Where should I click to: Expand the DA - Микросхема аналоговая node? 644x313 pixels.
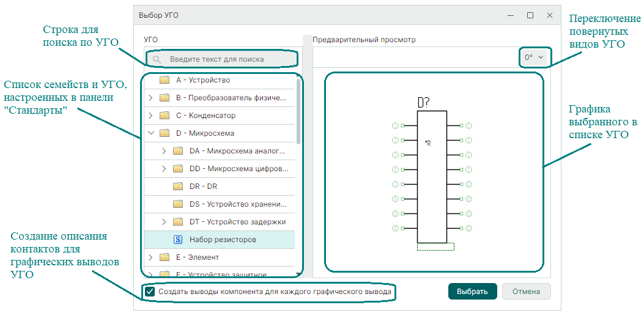164,151
